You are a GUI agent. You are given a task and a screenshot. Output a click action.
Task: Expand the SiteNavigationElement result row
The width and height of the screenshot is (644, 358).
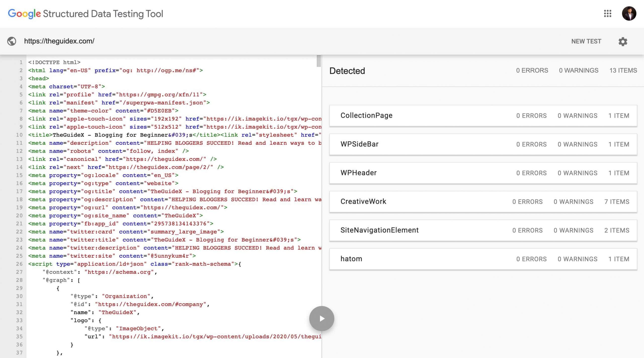pos(483,230)
